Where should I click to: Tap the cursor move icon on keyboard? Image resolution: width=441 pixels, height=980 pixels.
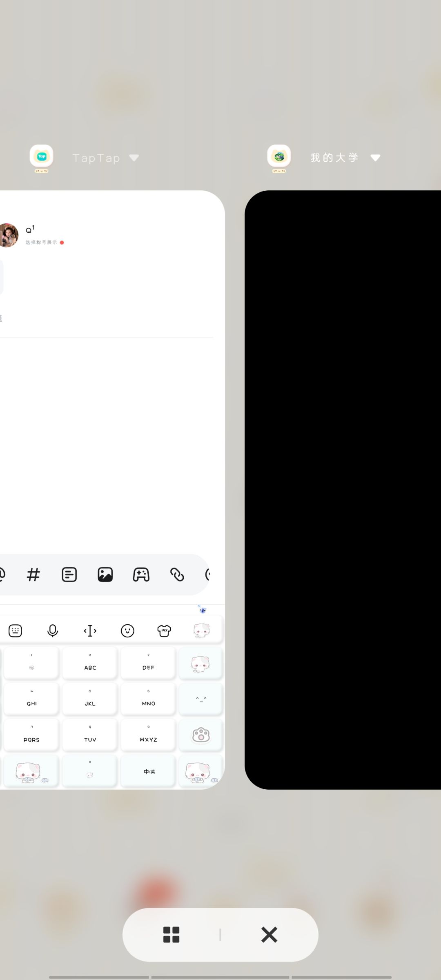pos(90,631)
